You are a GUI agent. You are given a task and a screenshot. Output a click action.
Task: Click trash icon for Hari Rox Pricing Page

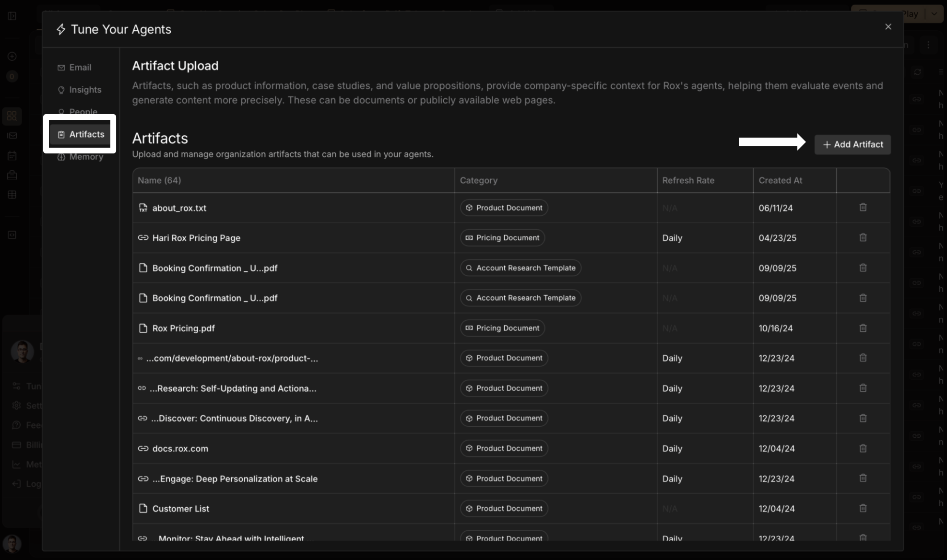[863, 238]
